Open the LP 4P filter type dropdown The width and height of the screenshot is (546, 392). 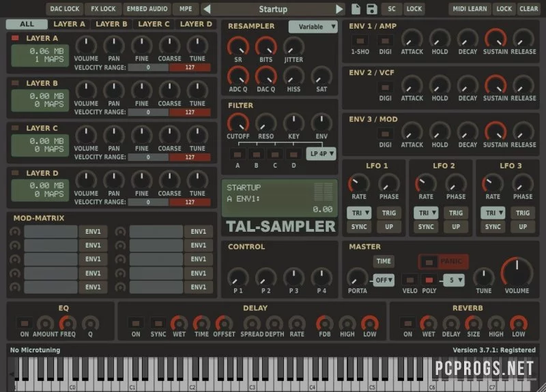tap(321, 153)
